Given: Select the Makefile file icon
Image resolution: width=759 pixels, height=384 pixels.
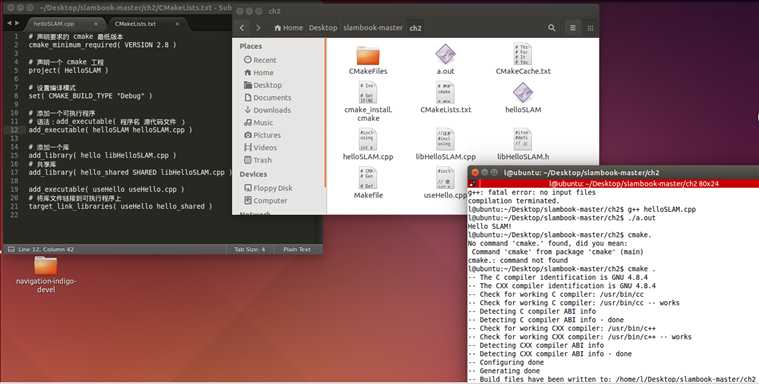Looking at the screenshot, I should (368, 178).
